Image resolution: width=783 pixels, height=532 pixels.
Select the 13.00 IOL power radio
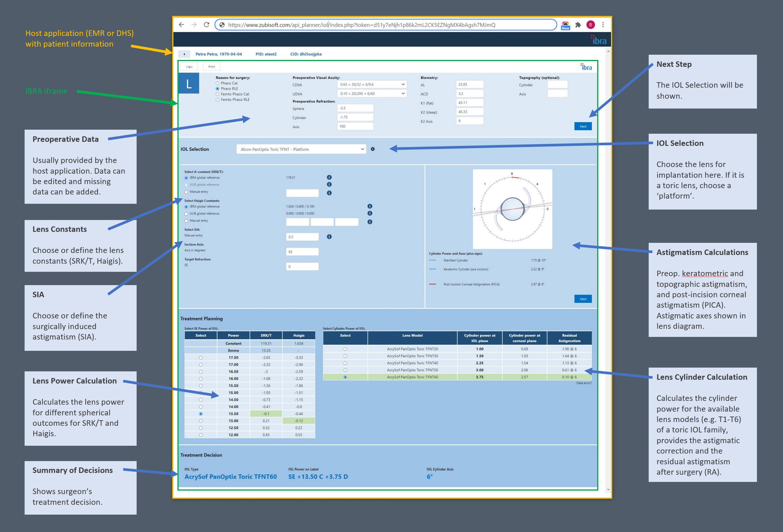coord(201,421)
